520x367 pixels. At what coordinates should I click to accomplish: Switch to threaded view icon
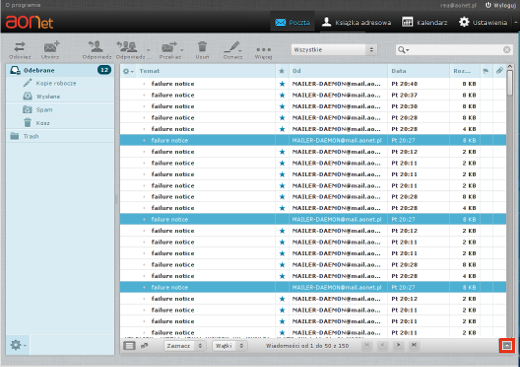144,346
